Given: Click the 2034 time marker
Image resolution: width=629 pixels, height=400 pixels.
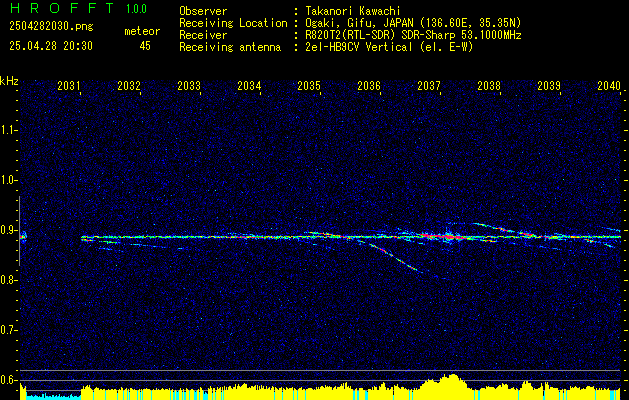Looking at the screenshot, I should click(x=249, y=85).
